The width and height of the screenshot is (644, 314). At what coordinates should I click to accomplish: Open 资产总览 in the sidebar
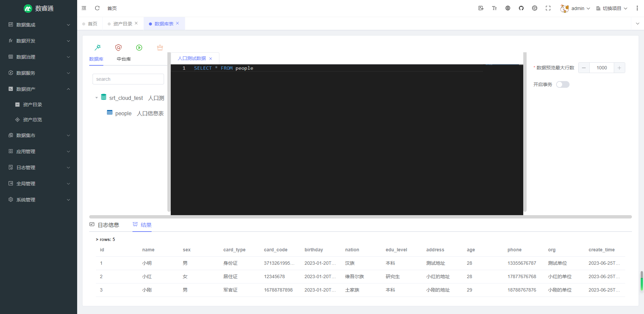pyautogui.click(x=39, y=120)
